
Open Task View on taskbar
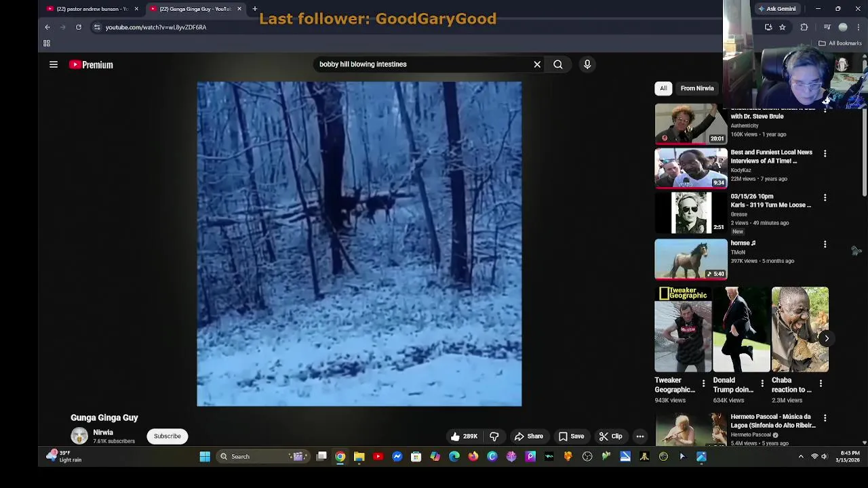(321, 457)
